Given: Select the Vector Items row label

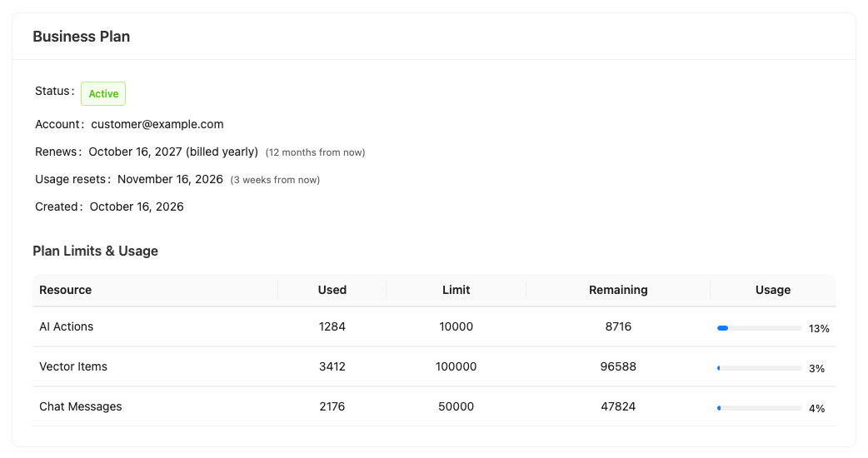Looking at the screenshot, I should [73, 366].
